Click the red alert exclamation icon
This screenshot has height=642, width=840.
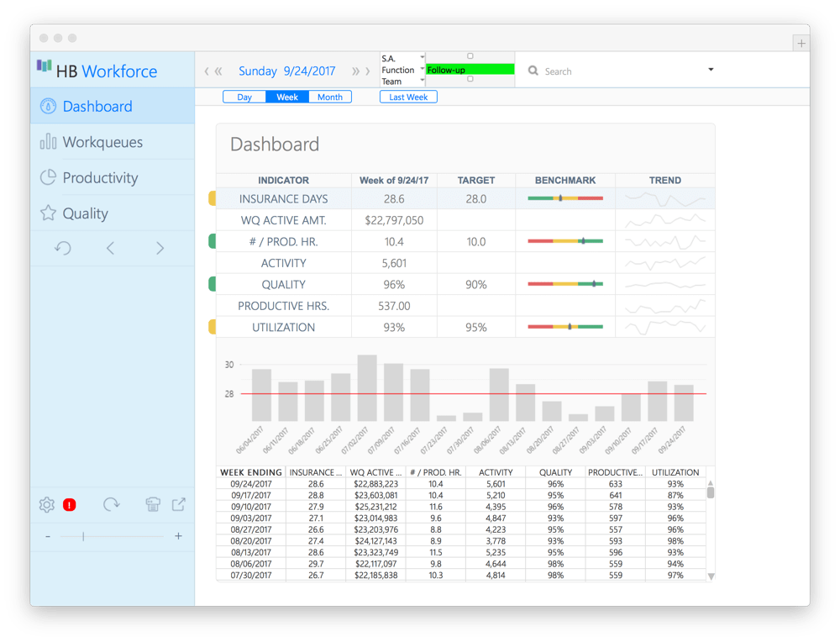click(69, 505)
